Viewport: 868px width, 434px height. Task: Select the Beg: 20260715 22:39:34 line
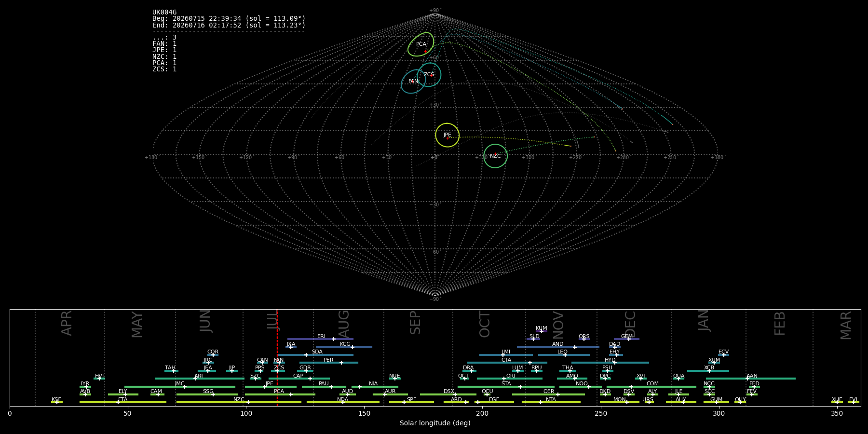tap(229, 19)
